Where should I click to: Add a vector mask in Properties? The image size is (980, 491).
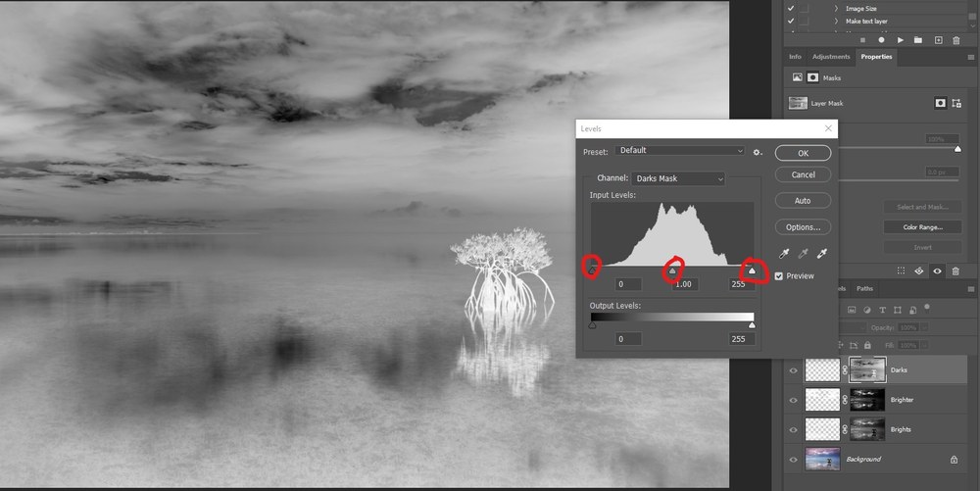956,103
